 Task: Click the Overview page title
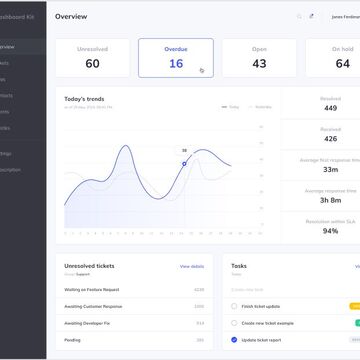coord(71,16)
